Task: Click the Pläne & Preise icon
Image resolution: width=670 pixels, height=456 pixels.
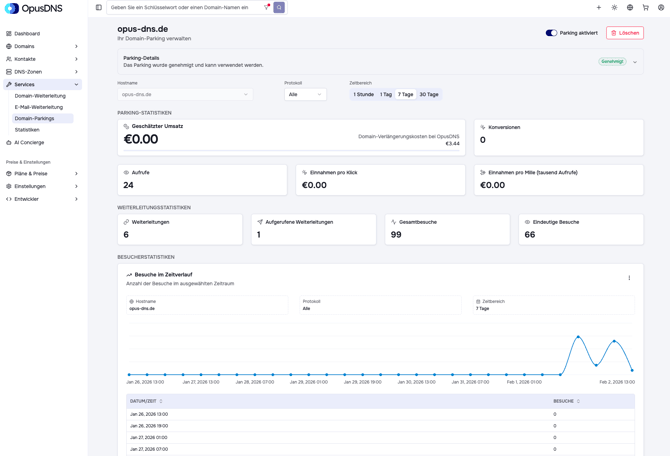Action: click(9, 174)
